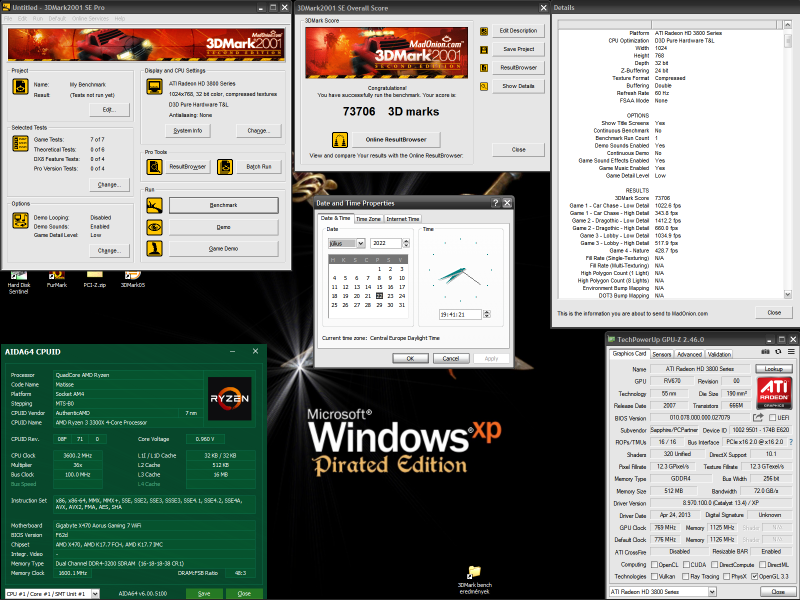Click the Online ResultBrowser icon
This screenshot has height=600, width=800.
(x=340, y=139)
